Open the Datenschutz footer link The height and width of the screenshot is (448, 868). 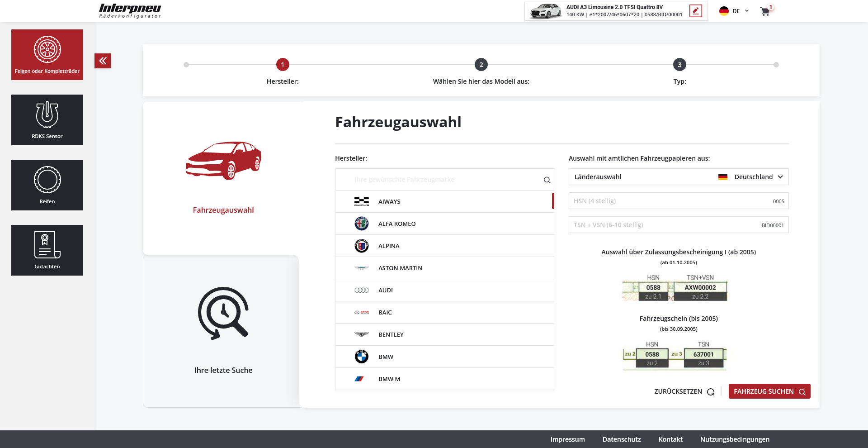point(622,439)
